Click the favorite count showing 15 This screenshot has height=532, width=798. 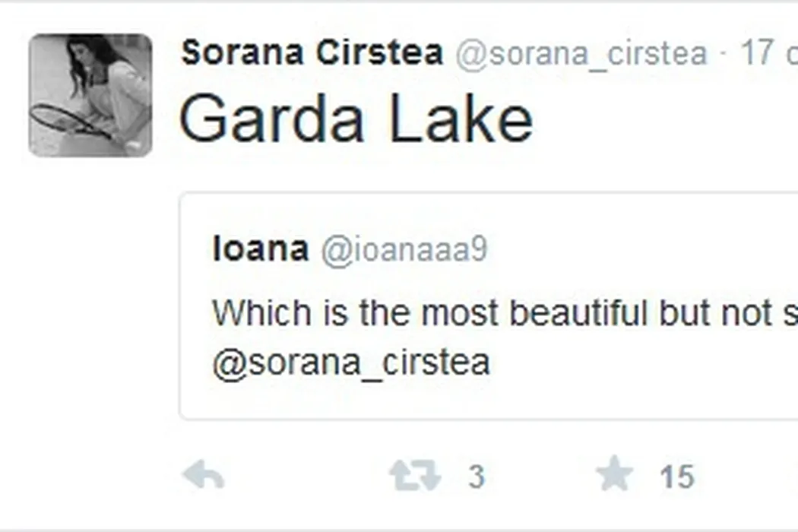676,477
